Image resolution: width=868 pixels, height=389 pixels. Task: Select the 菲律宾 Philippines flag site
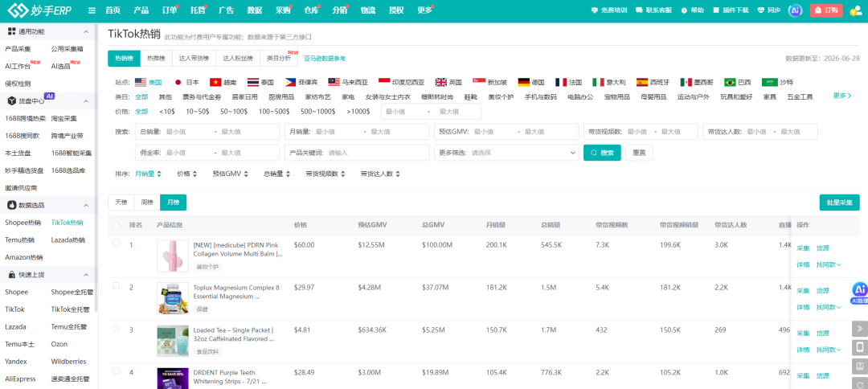tap(301, 82)
